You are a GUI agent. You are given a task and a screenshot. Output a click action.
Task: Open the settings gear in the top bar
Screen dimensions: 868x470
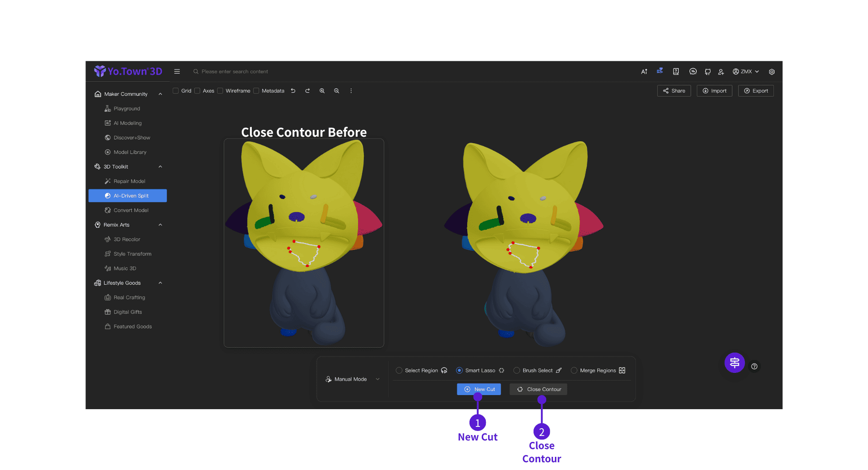point(772,72)
